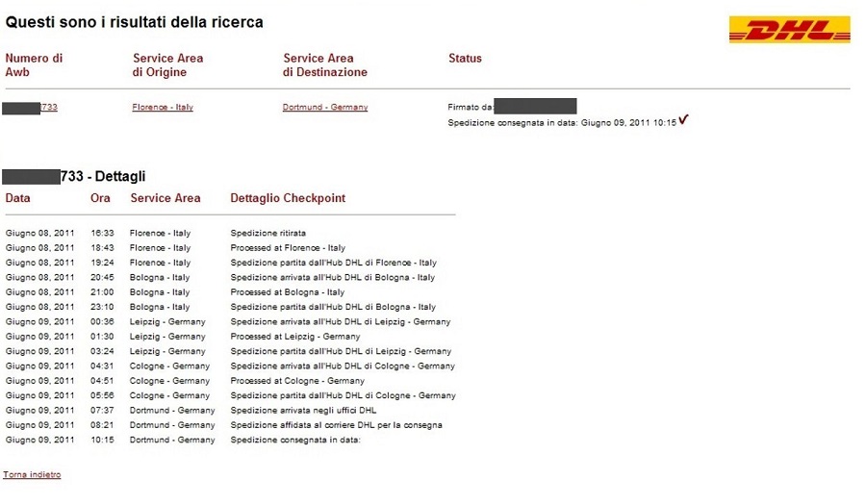Click the Data column header
The width and height of the screenshot is (866, 504).
18,198
